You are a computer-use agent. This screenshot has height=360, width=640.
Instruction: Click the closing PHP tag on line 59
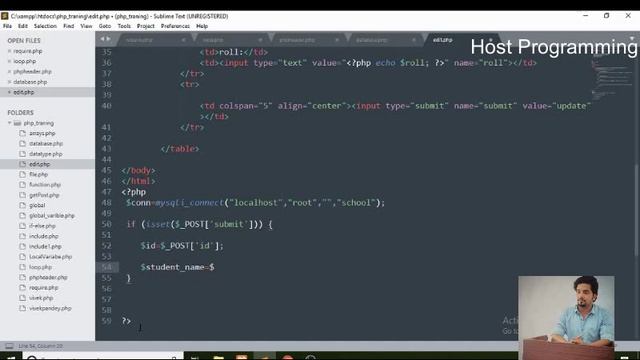[126, 321]
